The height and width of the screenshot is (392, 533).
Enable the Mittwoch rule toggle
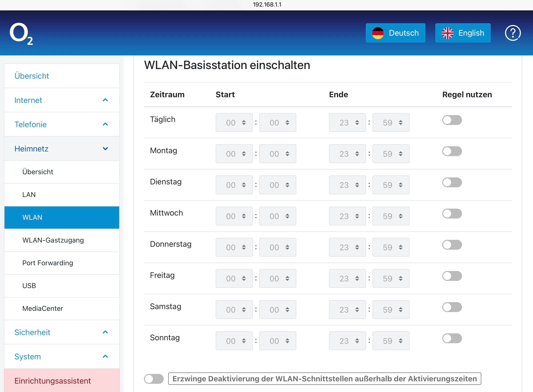tap(452, 214)
